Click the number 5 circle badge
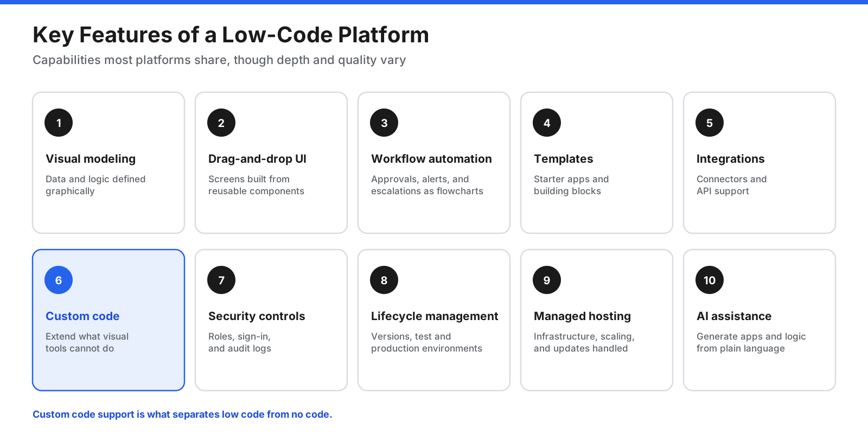 [710, 123]
